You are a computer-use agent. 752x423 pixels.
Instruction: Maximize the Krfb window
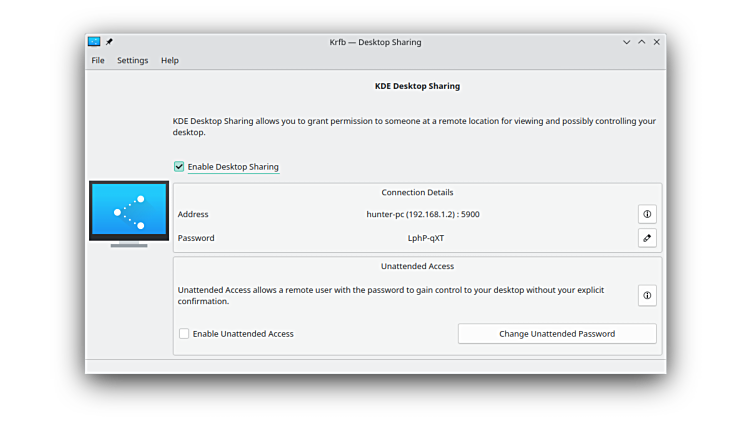coord(642,42)
